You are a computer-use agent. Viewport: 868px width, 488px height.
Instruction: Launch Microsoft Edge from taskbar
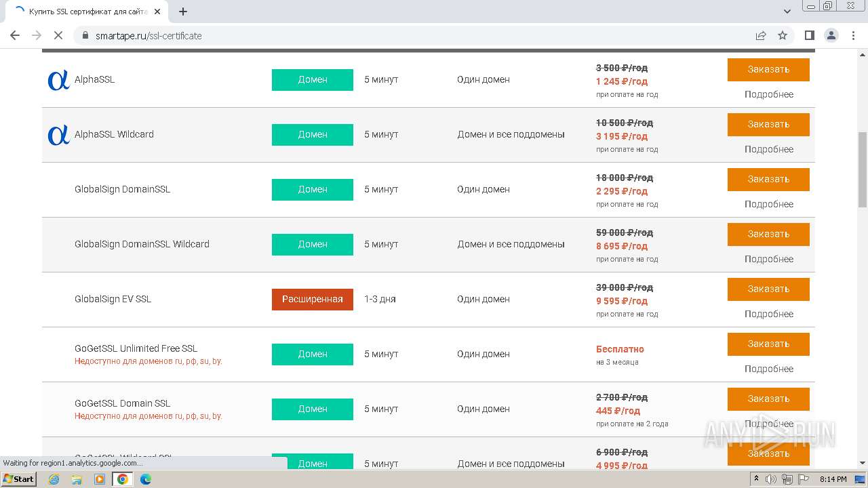coord(145,479)
